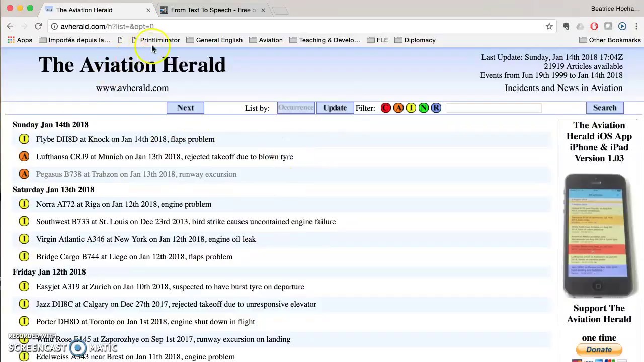This screenshot has width=644, height=362.
Task: Open the Aviation bookmarks folder
Action: (x=266, y=40)
